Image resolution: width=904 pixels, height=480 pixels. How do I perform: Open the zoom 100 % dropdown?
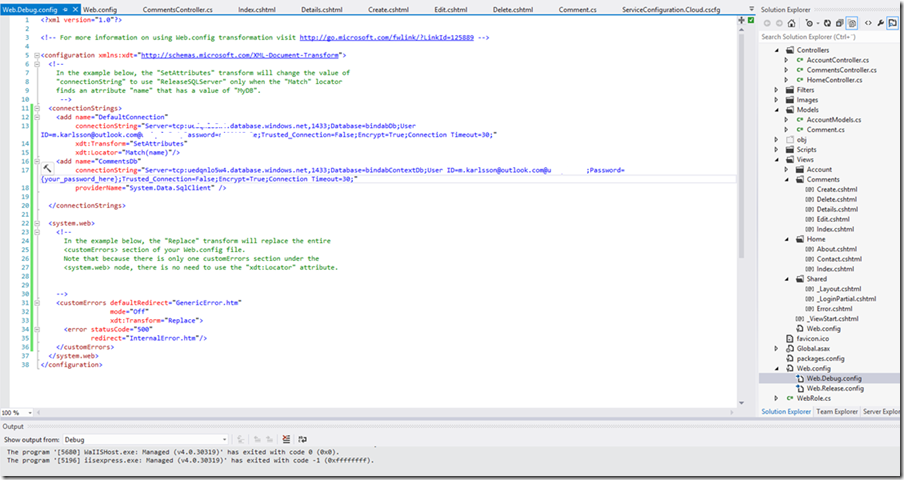30,413
